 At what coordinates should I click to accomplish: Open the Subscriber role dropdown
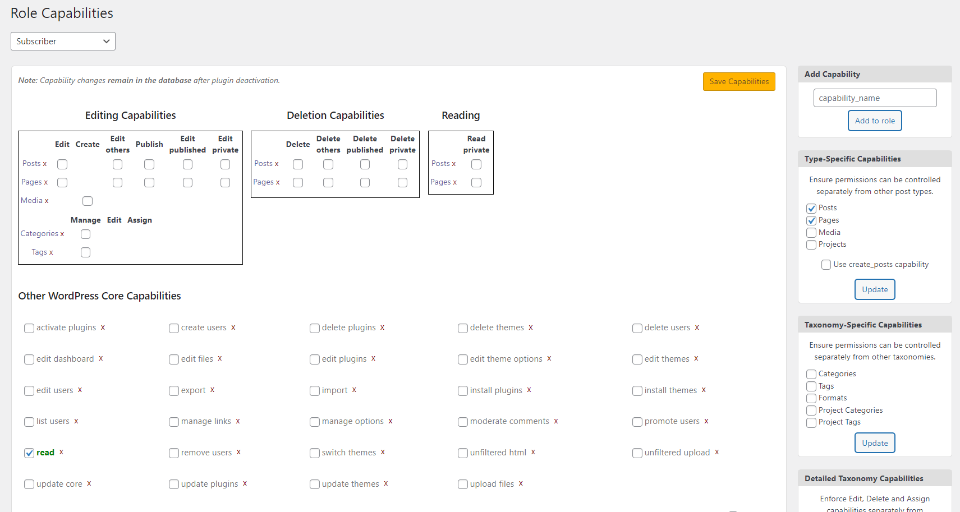pos(63,41)
